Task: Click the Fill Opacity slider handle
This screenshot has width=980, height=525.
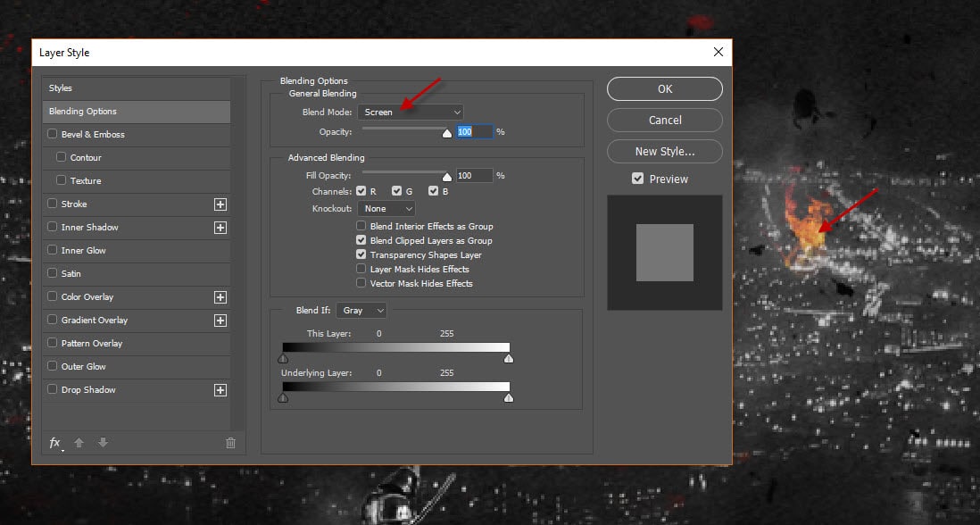Action: [x=447, y=177]
